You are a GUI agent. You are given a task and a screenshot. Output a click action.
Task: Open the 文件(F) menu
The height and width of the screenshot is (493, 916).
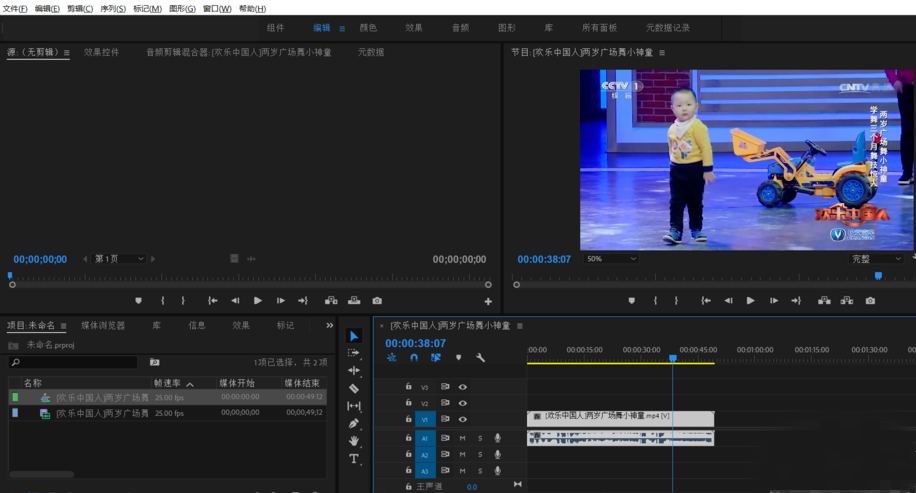tap(15, 8)
